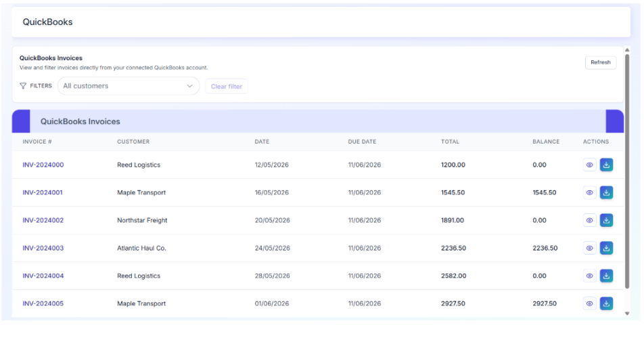View invoice INV-2024001 with eye icon
Screen dimensions: 644x344
click(589, 192)
